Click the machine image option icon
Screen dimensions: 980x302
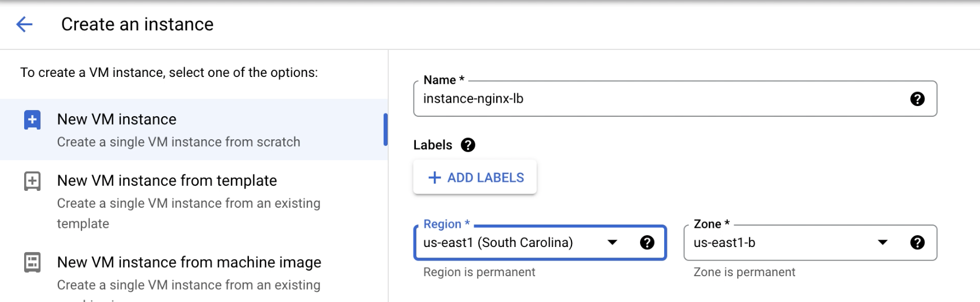pyautogui.click(x=32, y=262)
